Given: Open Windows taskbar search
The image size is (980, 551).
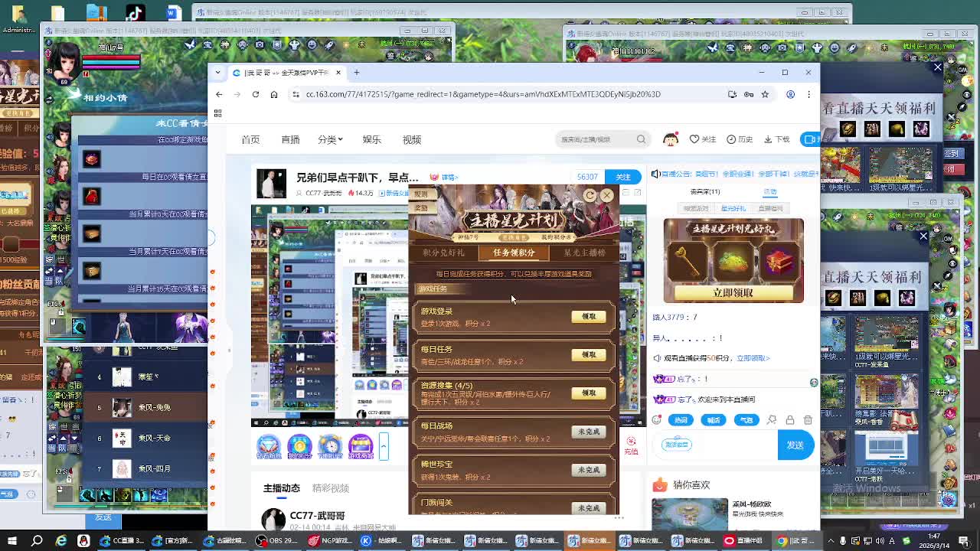Looking at the screenshot, I should click(x=37, y=541).
